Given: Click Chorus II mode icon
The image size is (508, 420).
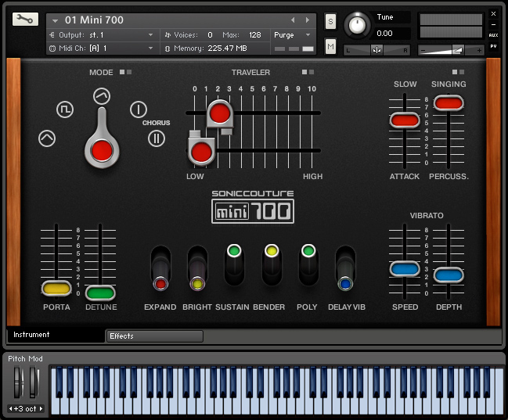Looking at the screenshot, I should point(157,138).
